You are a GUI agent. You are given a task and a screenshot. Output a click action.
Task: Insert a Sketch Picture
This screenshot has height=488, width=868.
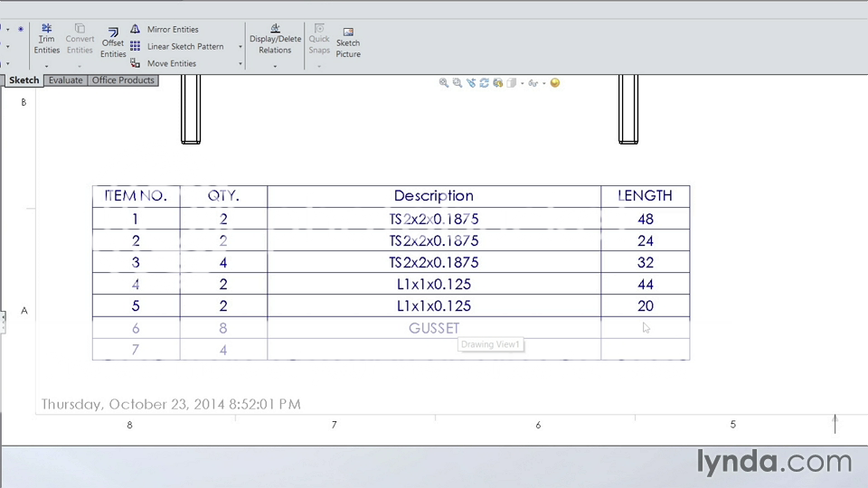pyautogui.click(x=348, y=42)
